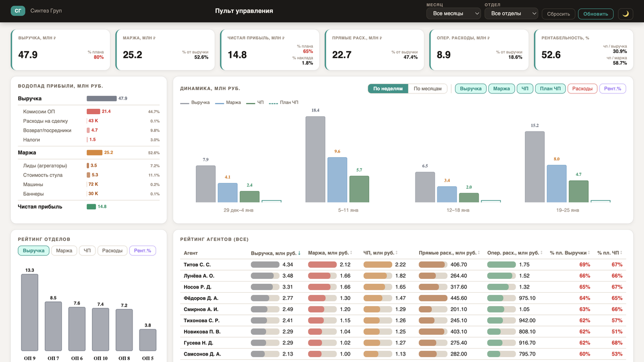This screenshot has height=362, width=644.
Task: Click the Маржа KPI card
Action: [x=165, y=50]
